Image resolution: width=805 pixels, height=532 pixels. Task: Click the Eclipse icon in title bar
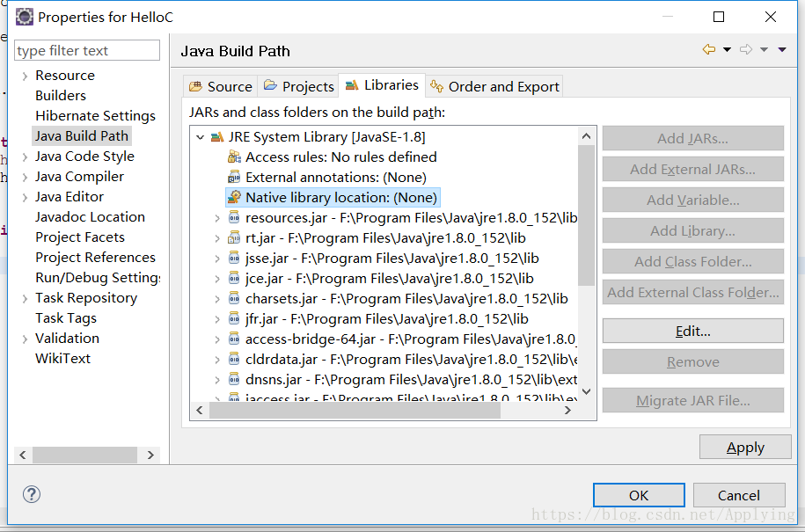24,17
